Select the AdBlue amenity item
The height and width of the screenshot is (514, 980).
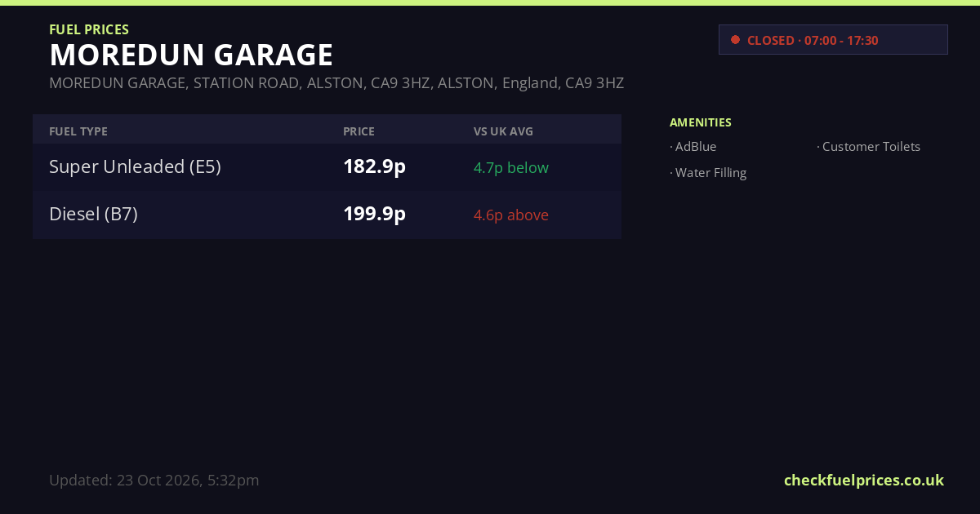pyautogui.click(x=693, y=147)
